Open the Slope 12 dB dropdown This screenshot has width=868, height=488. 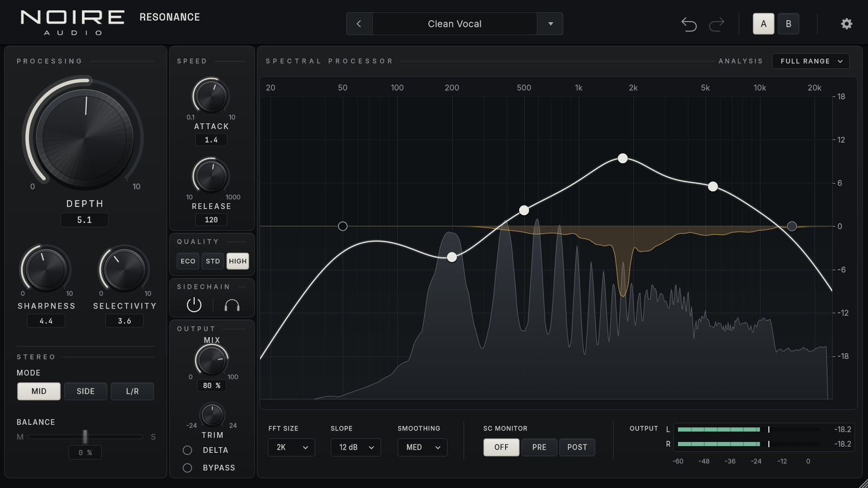[x=356, y=447]
